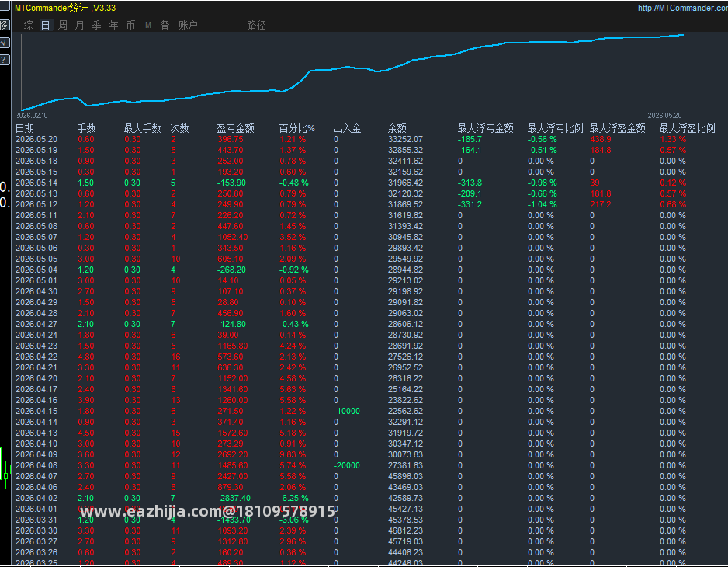This screenshot has height=567, width=728.
Task: Click the √ checkmark button on left edge
Action: coord(4,42)
